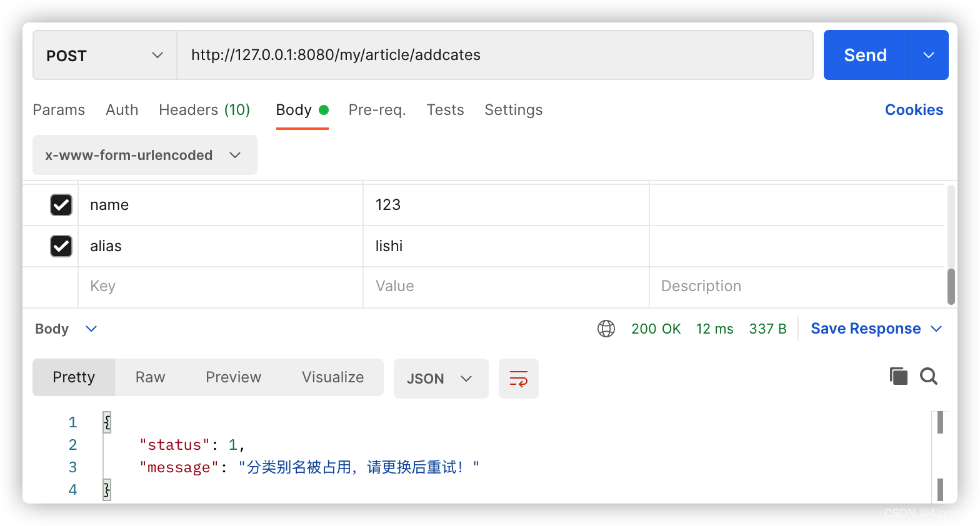Switch to the Preview response view
This screenshot has height=526, width=980.
click(x=234, y=377)
